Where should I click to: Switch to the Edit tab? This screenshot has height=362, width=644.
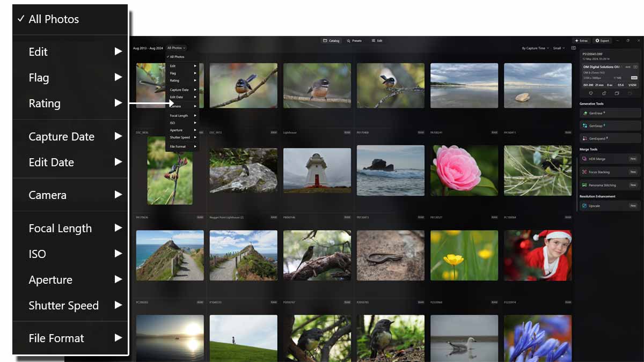(377, 40)
